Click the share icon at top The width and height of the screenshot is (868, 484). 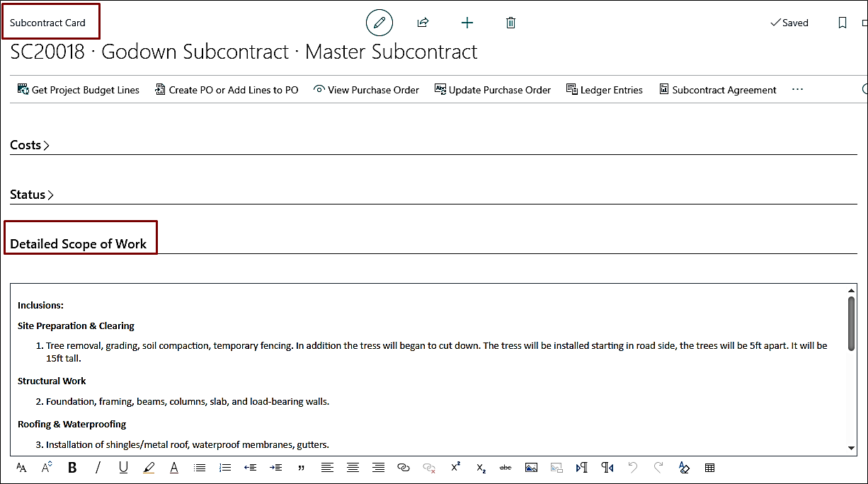[423, 23]
